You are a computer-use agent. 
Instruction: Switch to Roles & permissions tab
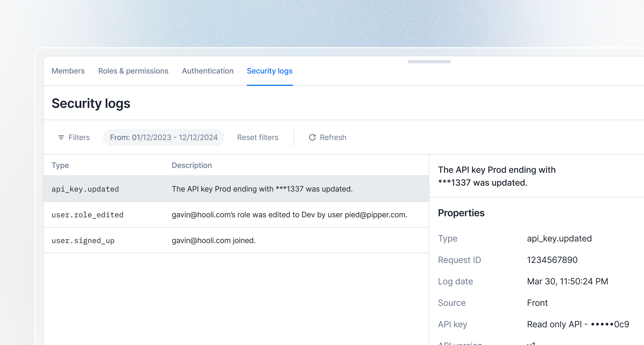[x=133, y=71]
